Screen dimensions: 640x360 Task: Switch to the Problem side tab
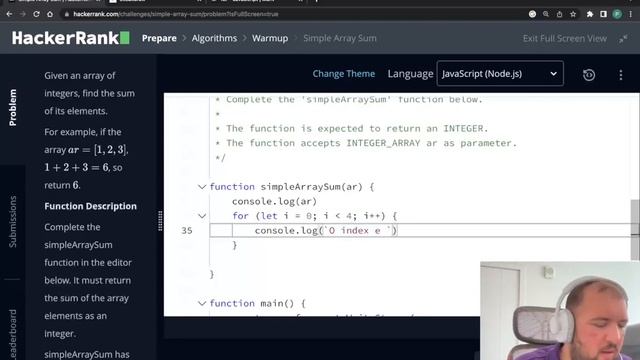tap(13, 107)
